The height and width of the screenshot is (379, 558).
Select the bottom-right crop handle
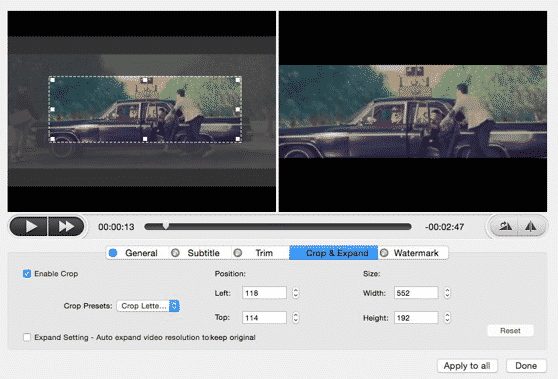tap(238, 139)
